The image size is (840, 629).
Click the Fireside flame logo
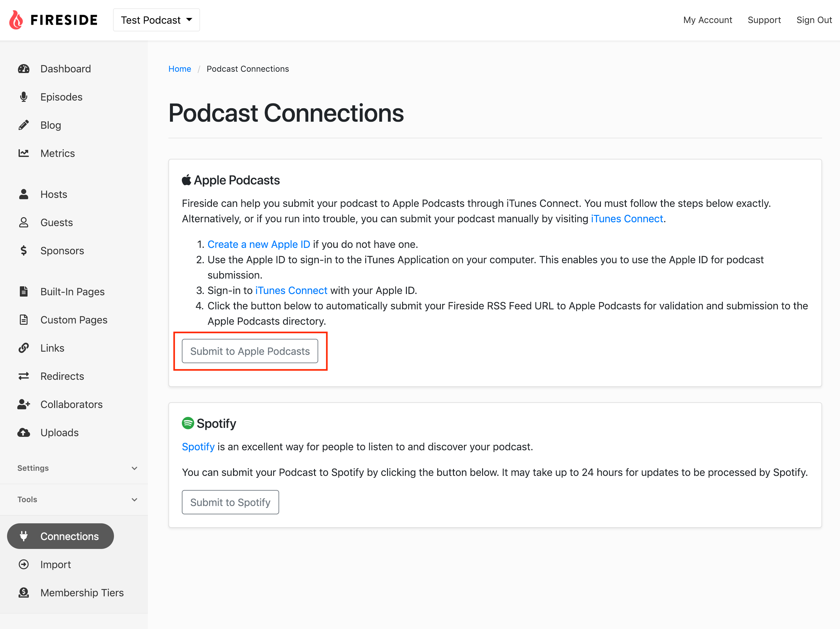[x=16, y=20]
